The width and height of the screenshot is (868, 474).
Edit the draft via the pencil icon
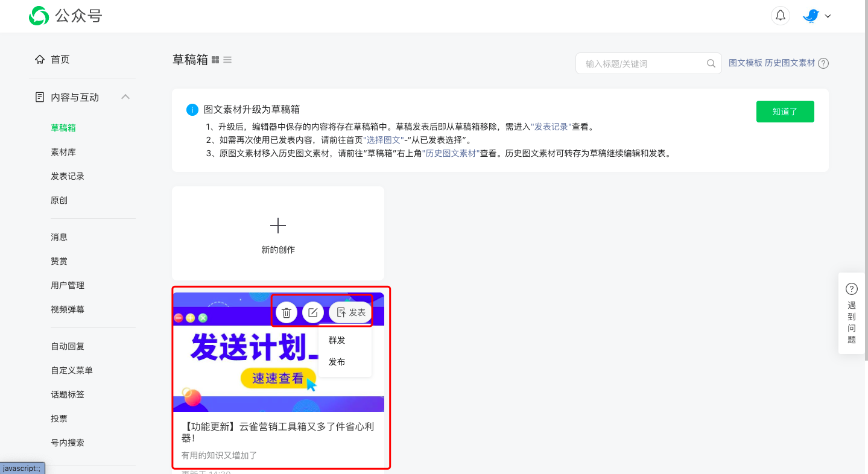click(313, 312)
